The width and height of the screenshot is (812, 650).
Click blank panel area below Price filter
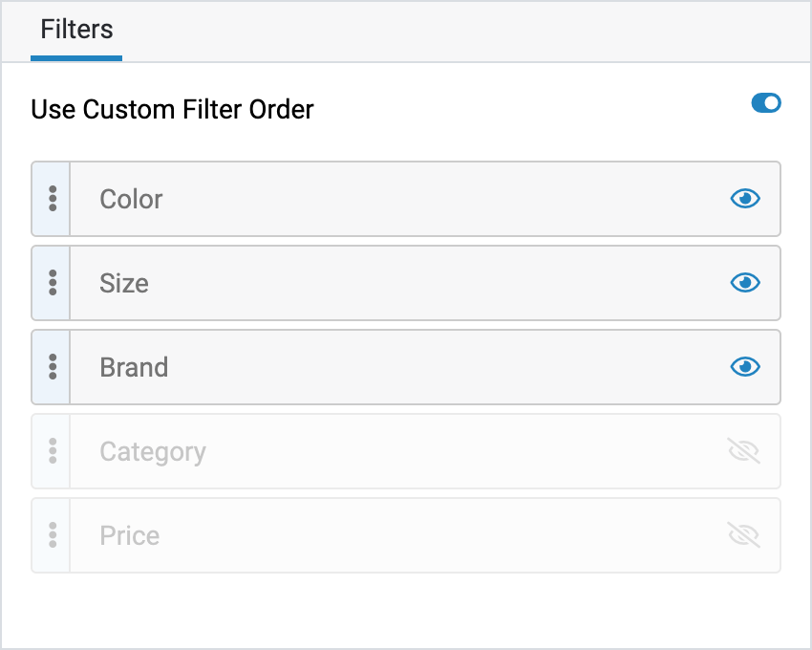406,610
